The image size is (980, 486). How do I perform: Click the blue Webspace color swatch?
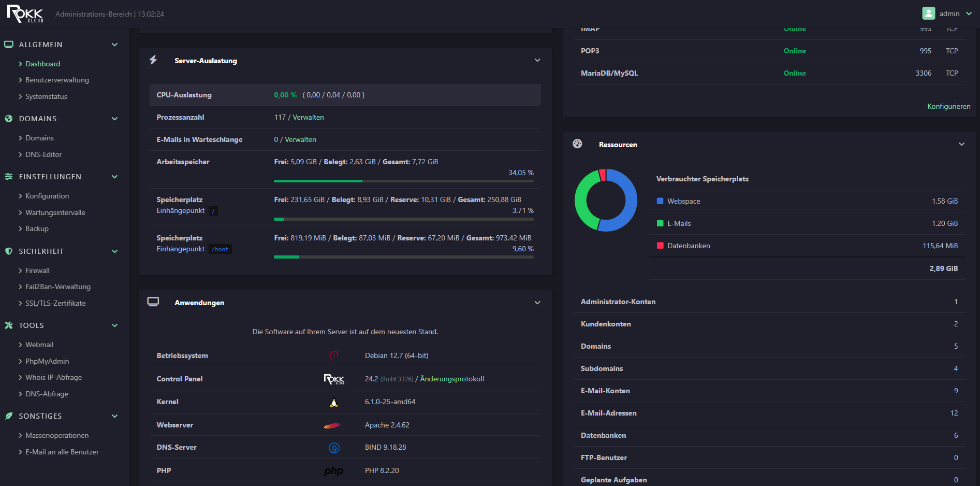(660, 201)
